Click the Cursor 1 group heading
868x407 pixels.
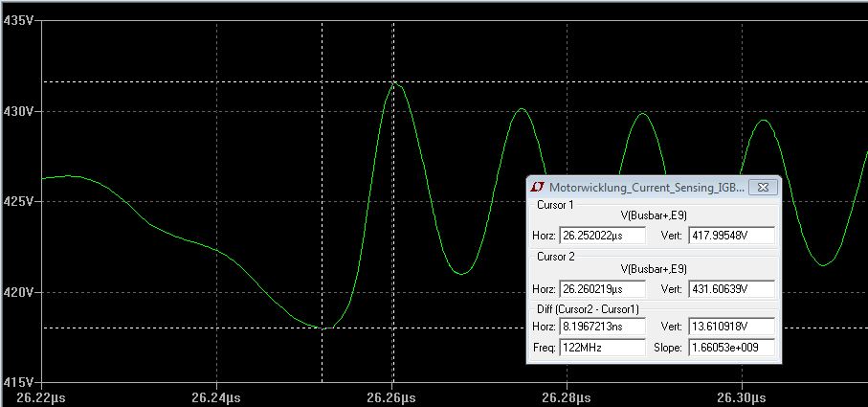(x=555, y=204)
